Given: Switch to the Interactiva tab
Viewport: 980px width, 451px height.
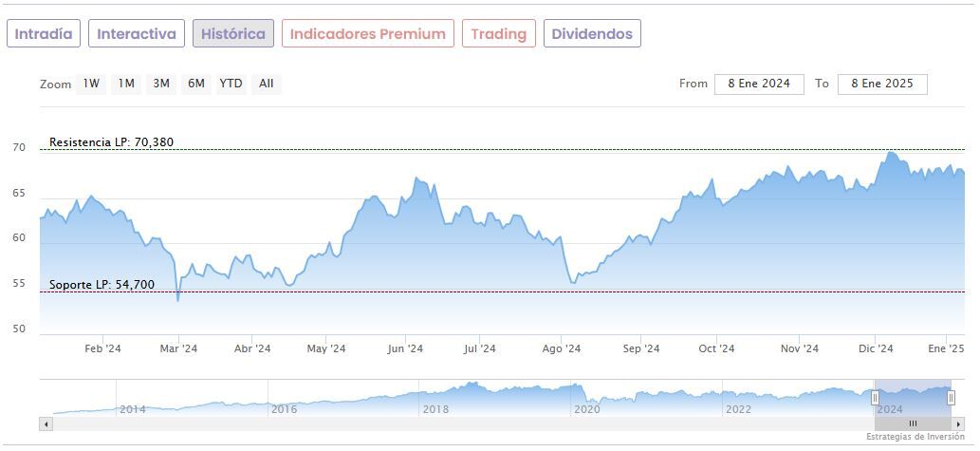Looking at the screenshot, I should point(137,34).
